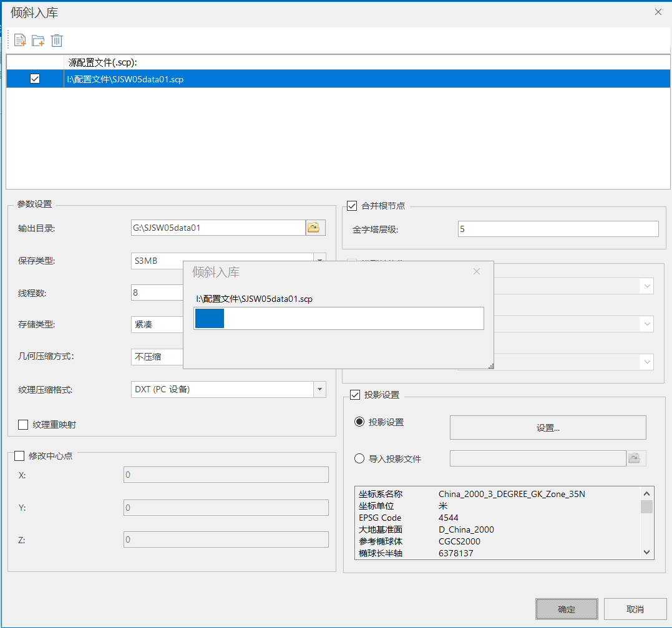Enable the 纹理重映射 checkbox
Screen dimensions: 672x628
[23, 425]
